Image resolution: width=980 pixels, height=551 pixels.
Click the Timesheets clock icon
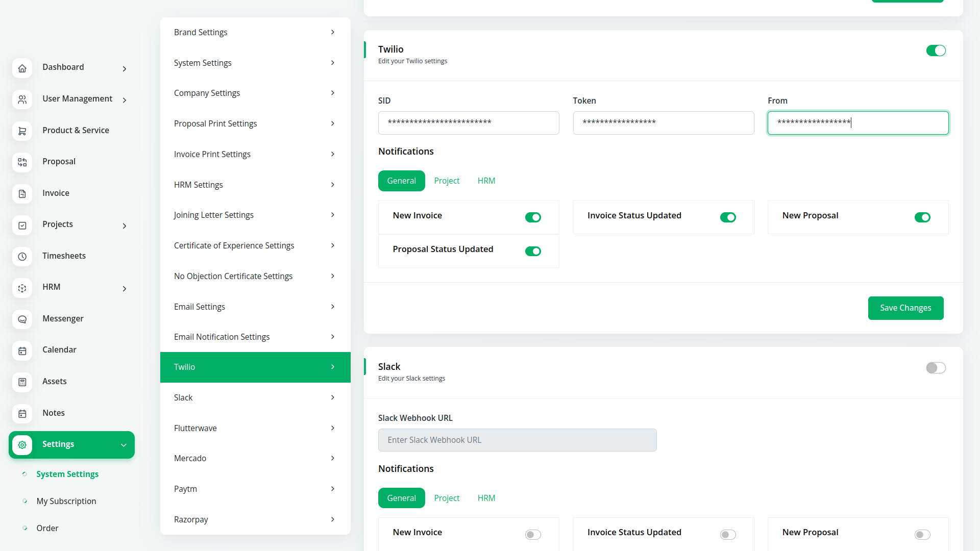tap(22, 257)
